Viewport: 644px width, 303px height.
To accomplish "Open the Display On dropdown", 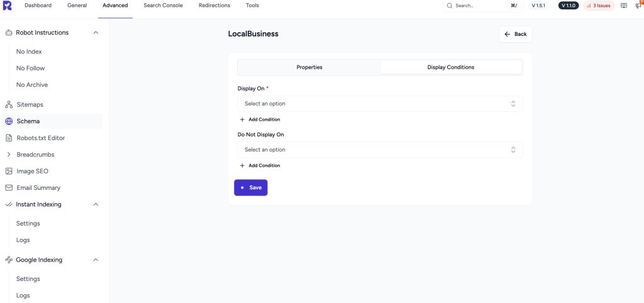I will tap(380, 104).
